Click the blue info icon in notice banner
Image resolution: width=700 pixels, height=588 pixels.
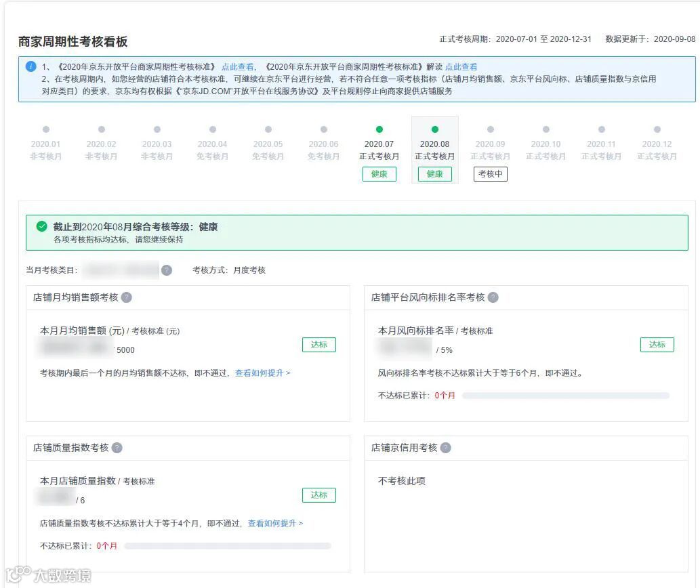tap(30, 66)
